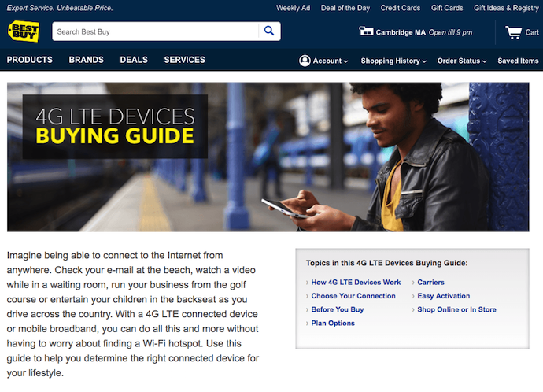The height and width of the screenshot is (392, 543).
Task: Click the store location icon
Action: 366,31
